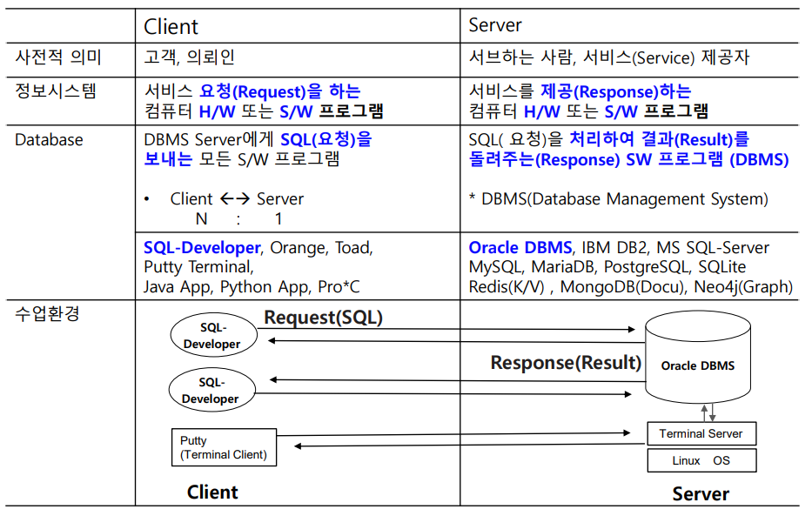This screenshot has width=812, height=516.
Task: Click "서브하는 사람, 서비스(Service) 제공자" text
Action: coord(609,57)
